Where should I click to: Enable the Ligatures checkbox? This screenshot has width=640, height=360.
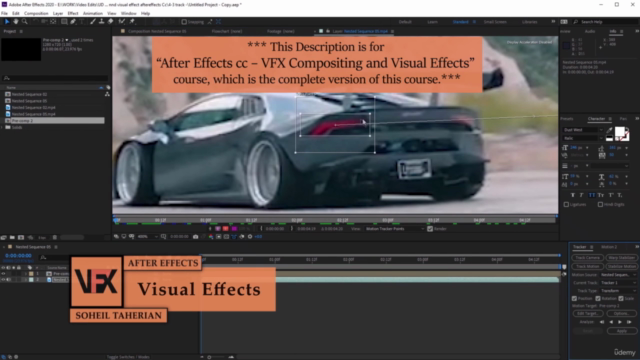coord(566,204)
